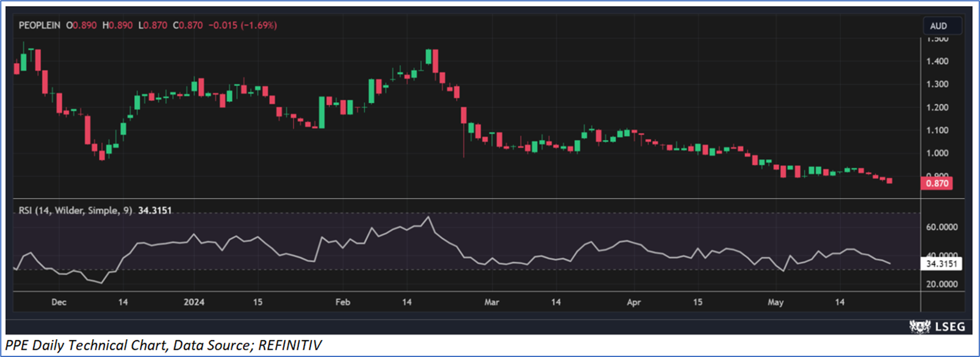Image resolution: width=980 pixels, height=357 pixels.
Task: Click the Dec date axis label
Action: (59, 302)
